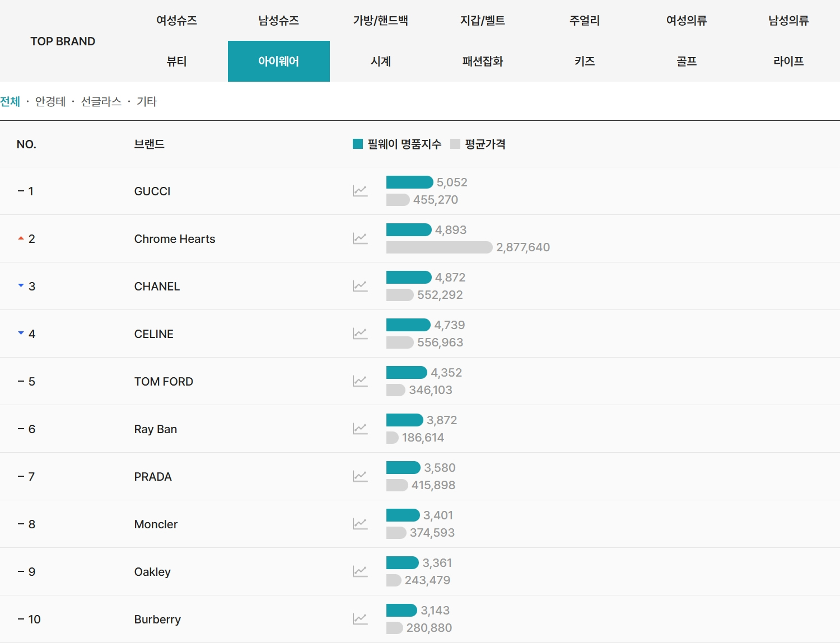
Task: Open the trend chart icon for CELINE
Action: click(360, 334)
